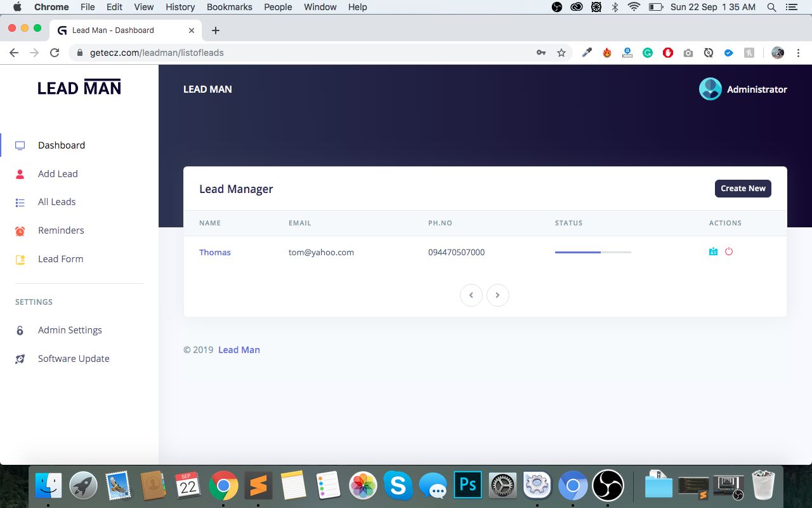812x508 pixels.
Task: Click the Dashboard sidebar link
Action: [x=62, y=145]
